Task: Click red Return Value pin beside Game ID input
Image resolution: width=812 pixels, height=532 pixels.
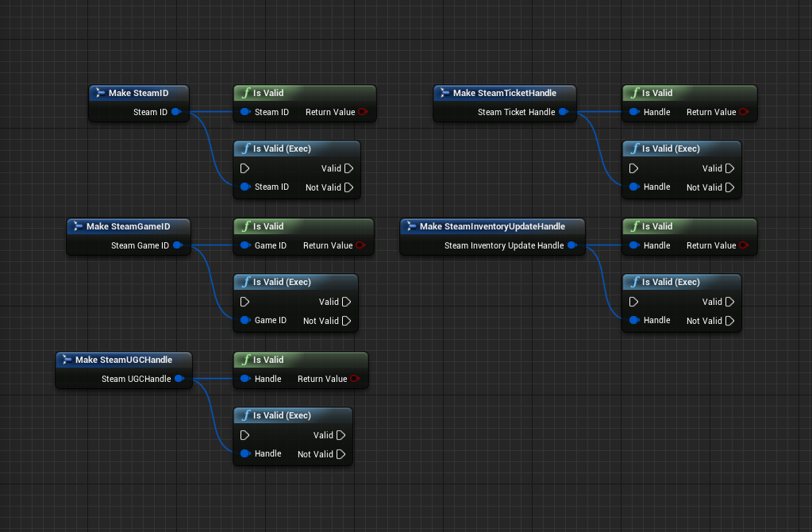Action: point(360,245)
